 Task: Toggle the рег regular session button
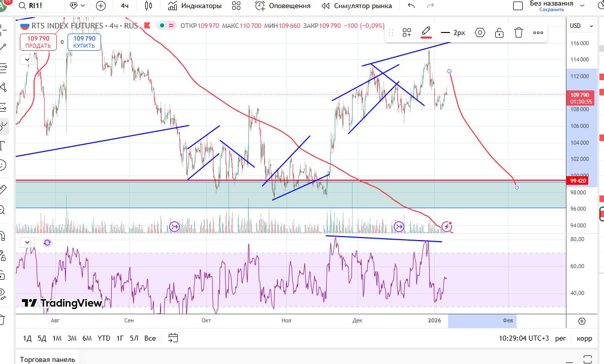[560, 338]
